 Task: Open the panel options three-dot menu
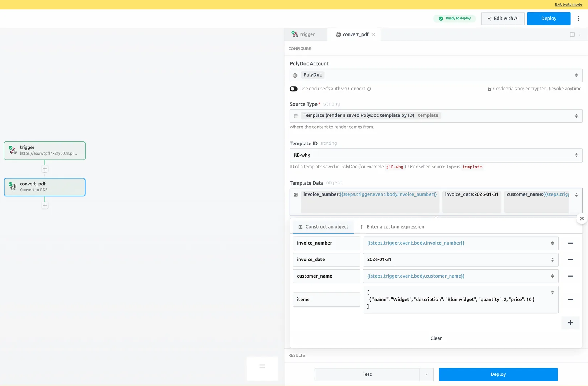[x=580, y=34]
